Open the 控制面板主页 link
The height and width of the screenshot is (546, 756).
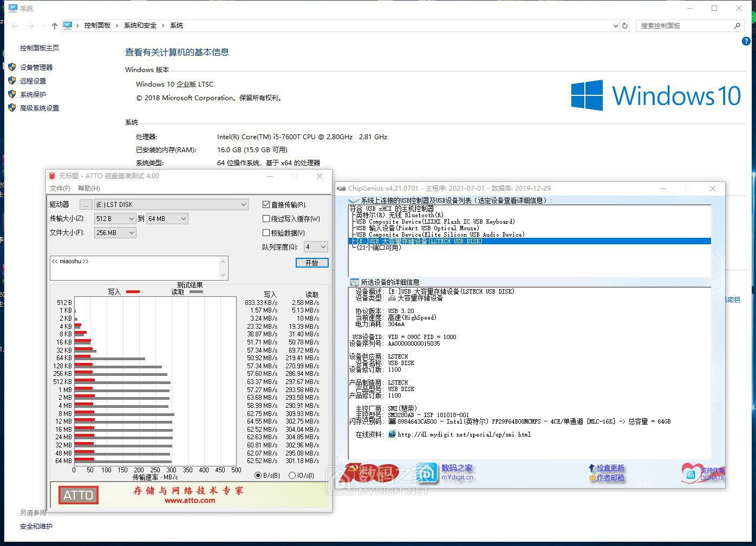tap(40, 48)
